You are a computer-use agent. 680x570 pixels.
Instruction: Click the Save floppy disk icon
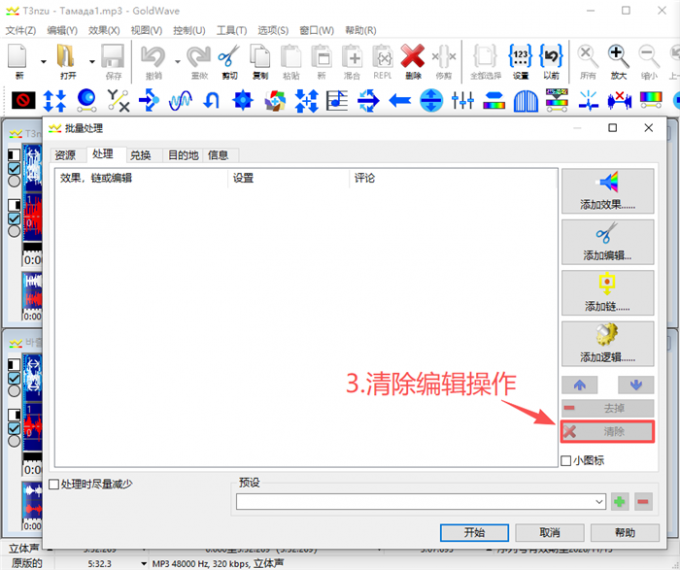tap(112, 56)
